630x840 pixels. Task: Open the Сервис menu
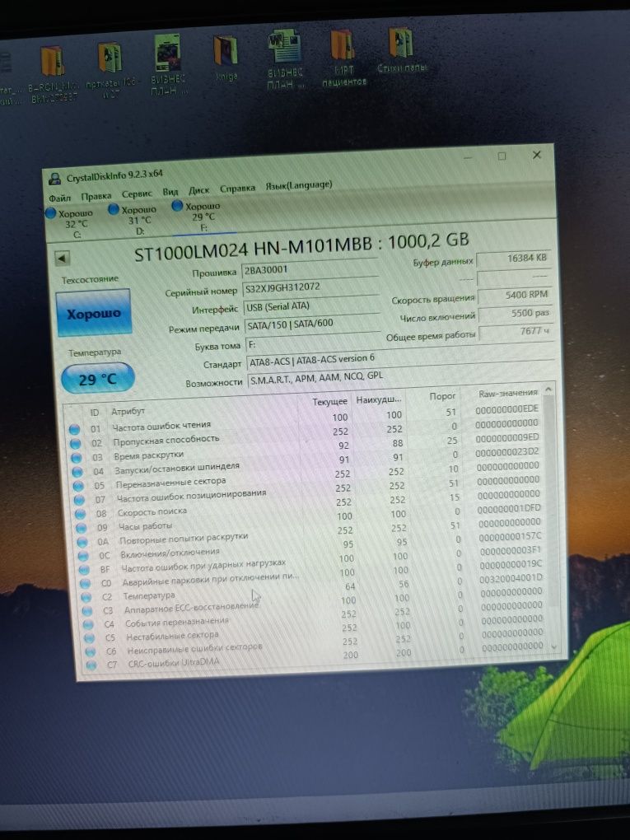(137, 194)
